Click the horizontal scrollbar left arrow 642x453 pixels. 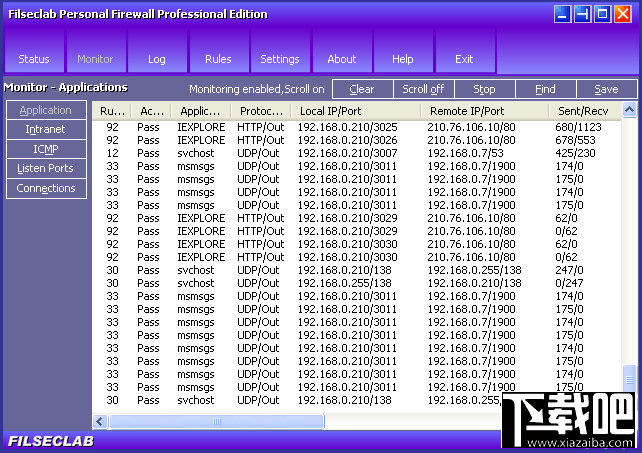[x=100, y=421]
